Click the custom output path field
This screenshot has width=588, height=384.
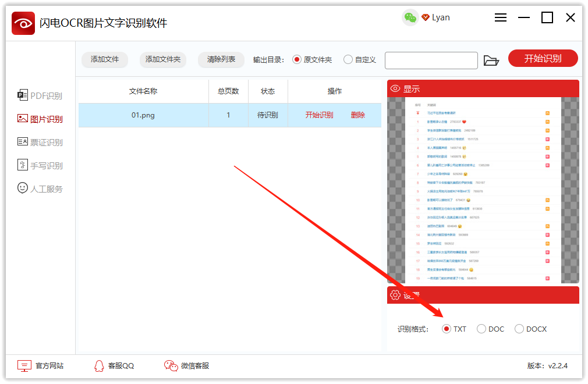click(431, 61)
